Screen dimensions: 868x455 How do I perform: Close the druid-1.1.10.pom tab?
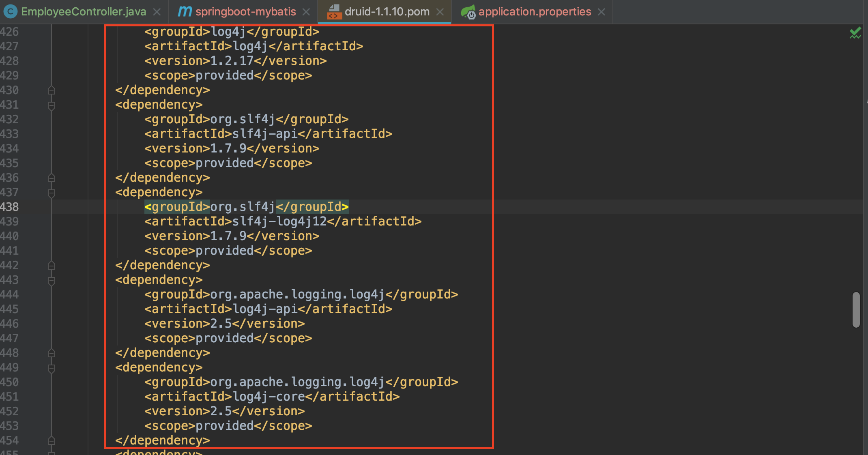tap(440, 12)
